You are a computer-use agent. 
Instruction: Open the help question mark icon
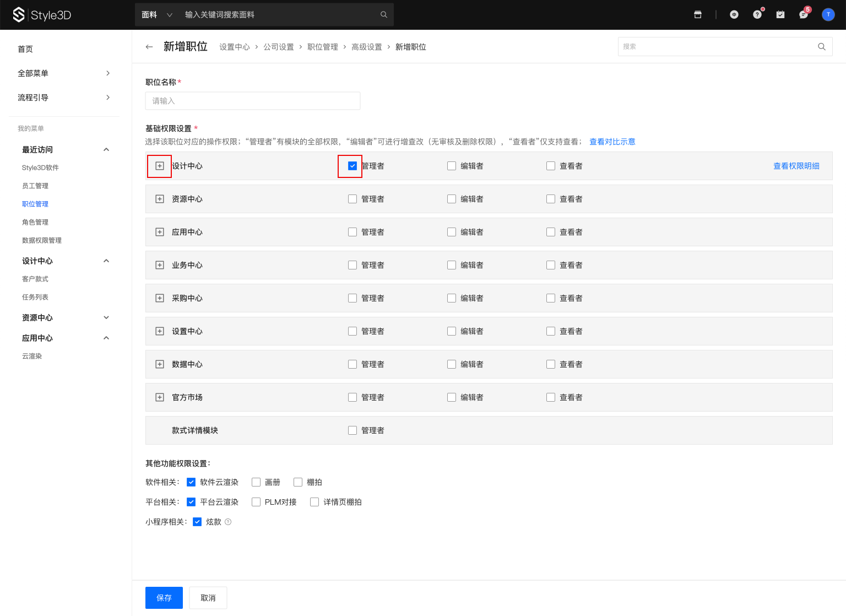757,15
